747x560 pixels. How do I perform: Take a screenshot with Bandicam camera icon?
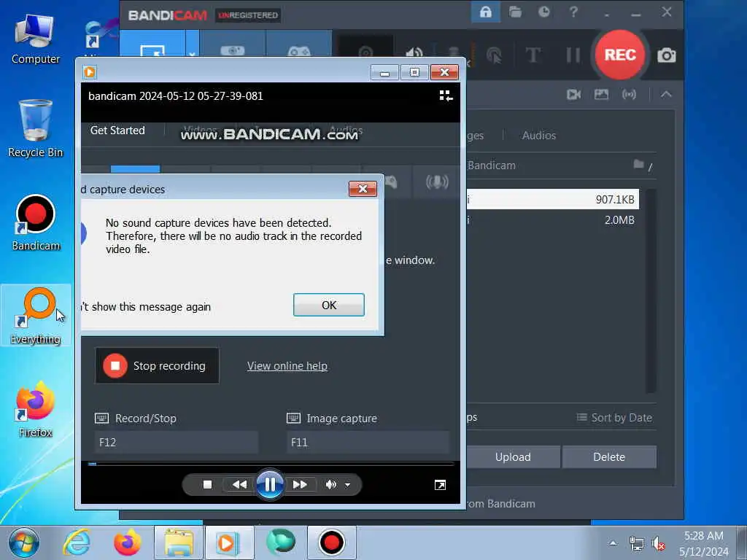(x=667, y=55)
